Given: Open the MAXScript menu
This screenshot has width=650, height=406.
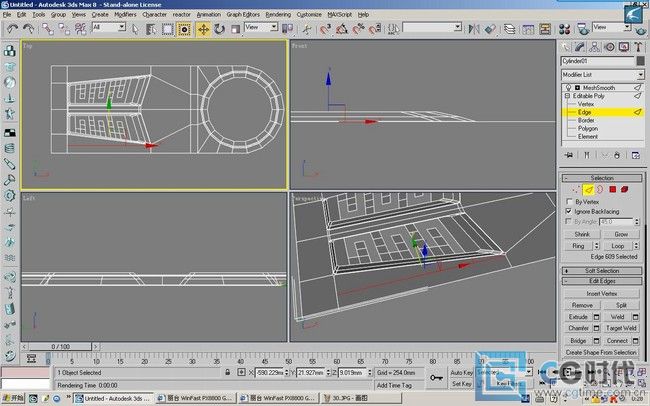Looking at the screenshot, I should coord(340,14).
